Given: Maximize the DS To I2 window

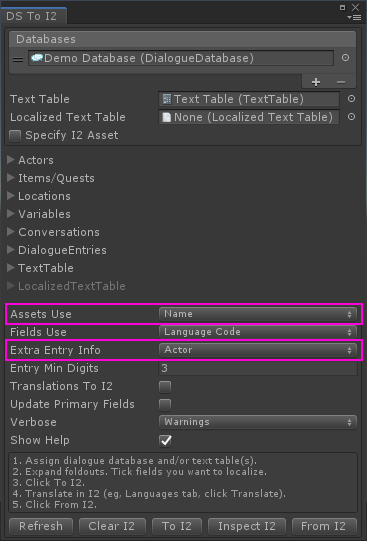Looking at the screenshot, I should [x=343, y=7].
